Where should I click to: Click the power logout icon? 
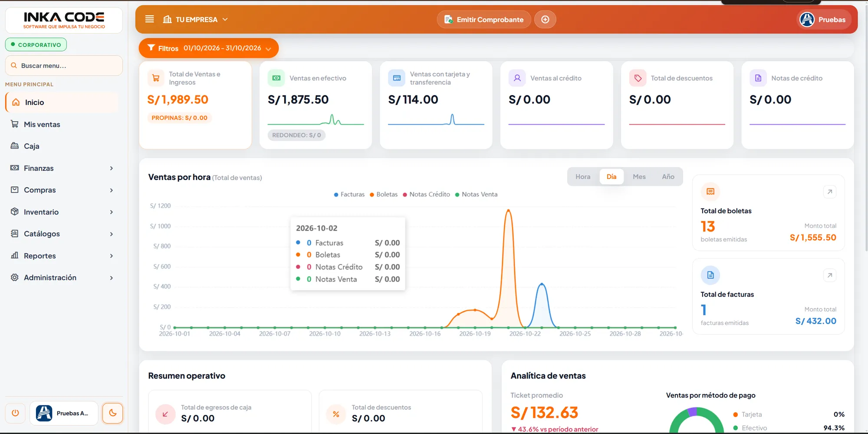[x=15, y=413]
